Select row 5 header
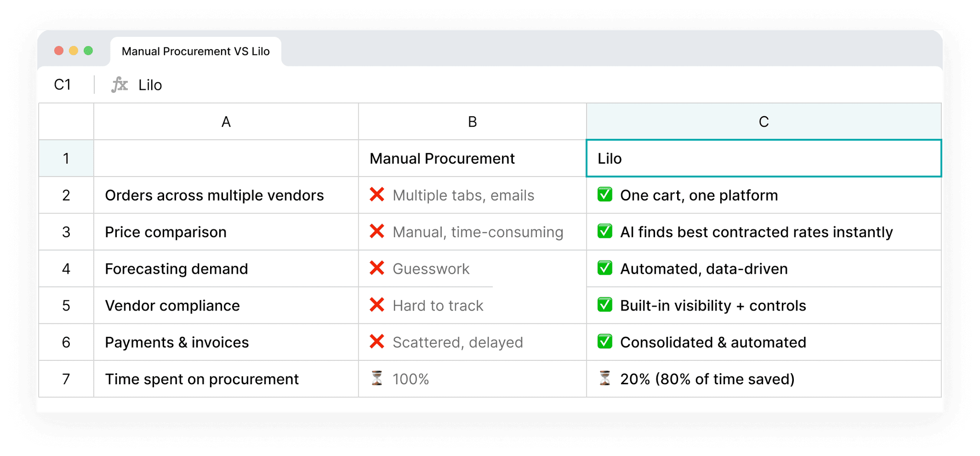The height and width of the screenshot is (456, 980). click(66, 305)
